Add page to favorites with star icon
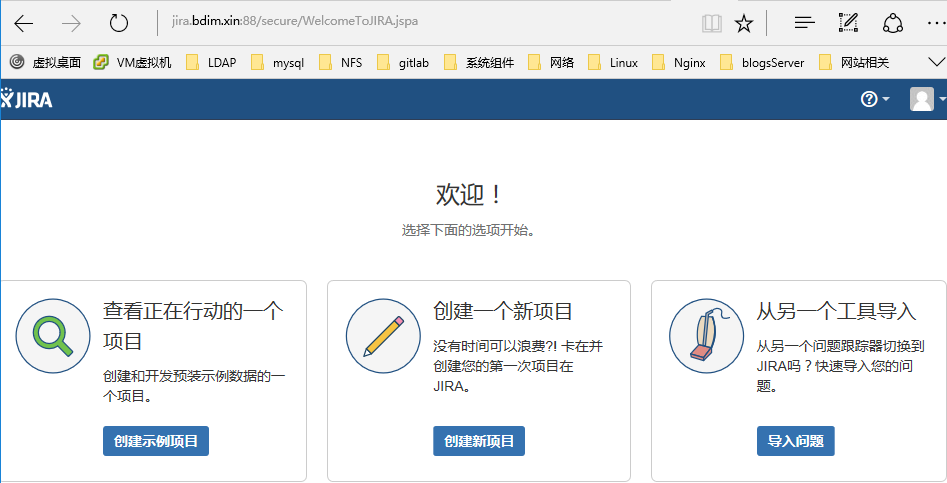 click(743, 23)
